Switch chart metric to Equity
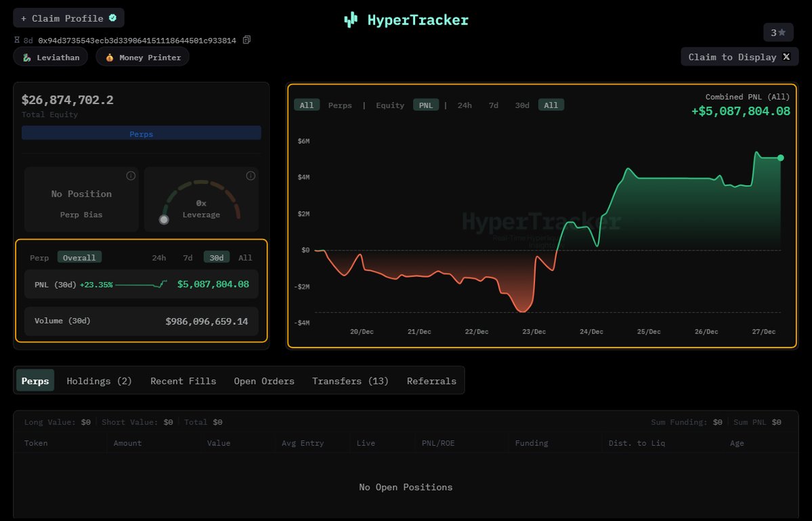Viewport: 812px width, 521px height. 390,105
